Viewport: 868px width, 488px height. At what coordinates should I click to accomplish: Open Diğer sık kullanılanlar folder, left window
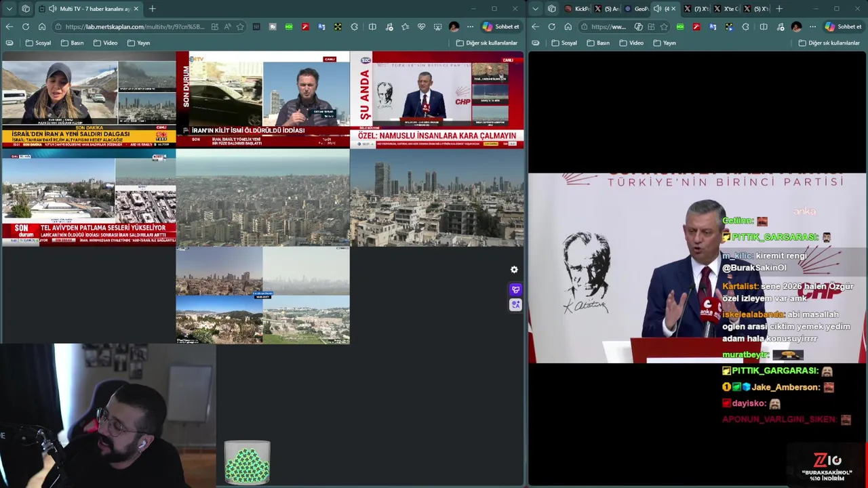point(487,43)
